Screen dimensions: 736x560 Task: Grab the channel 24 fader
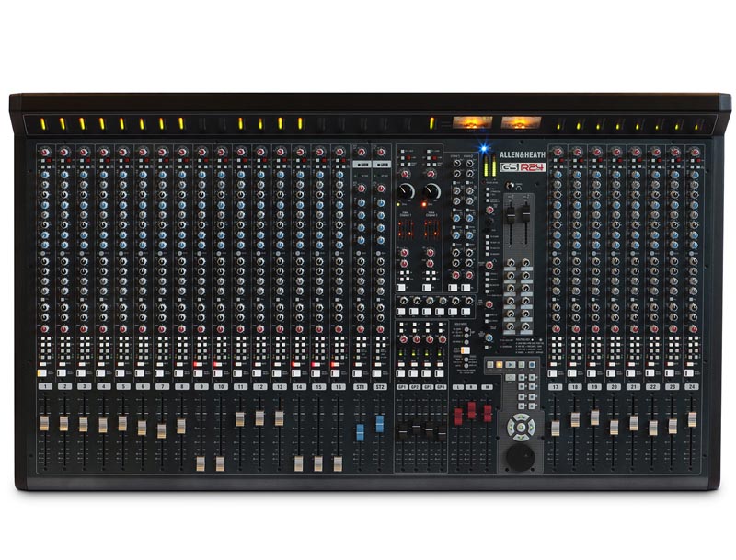(x=692, y=419)
